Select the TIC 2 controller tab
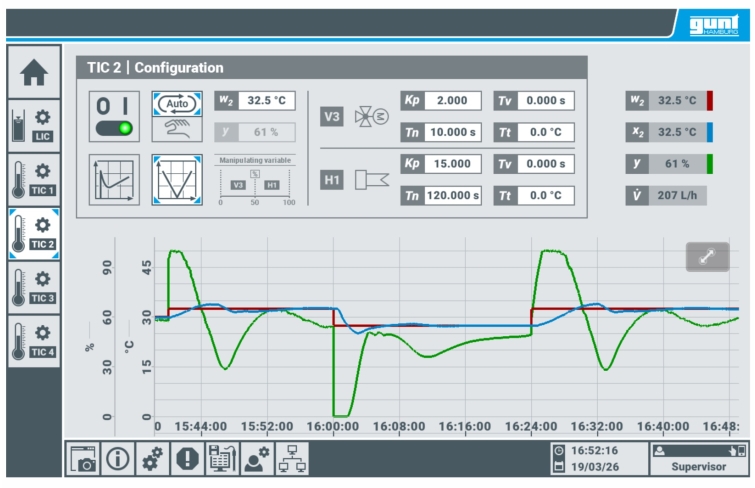Screen dimensions: 755x488 click(34, 234)
